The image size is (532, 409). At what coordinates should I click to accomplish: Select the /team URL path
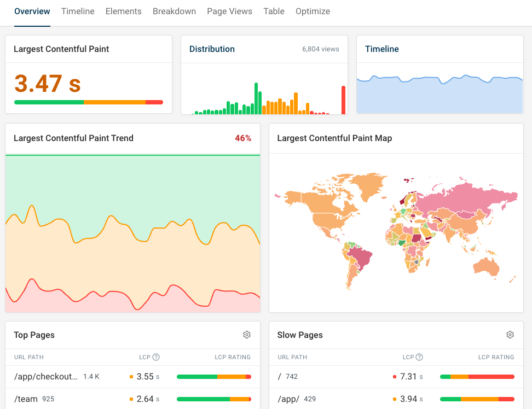pos(25,399)
